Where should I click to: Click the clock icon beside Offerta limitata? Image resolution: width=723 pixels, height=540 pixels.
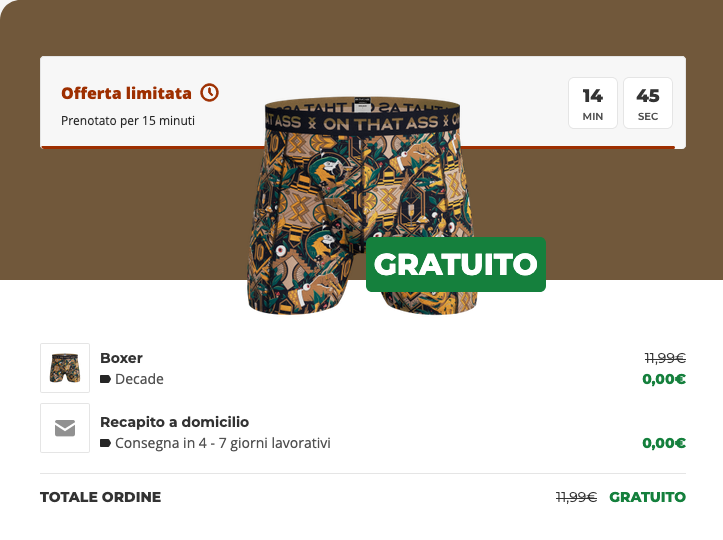tap(209, 93)
